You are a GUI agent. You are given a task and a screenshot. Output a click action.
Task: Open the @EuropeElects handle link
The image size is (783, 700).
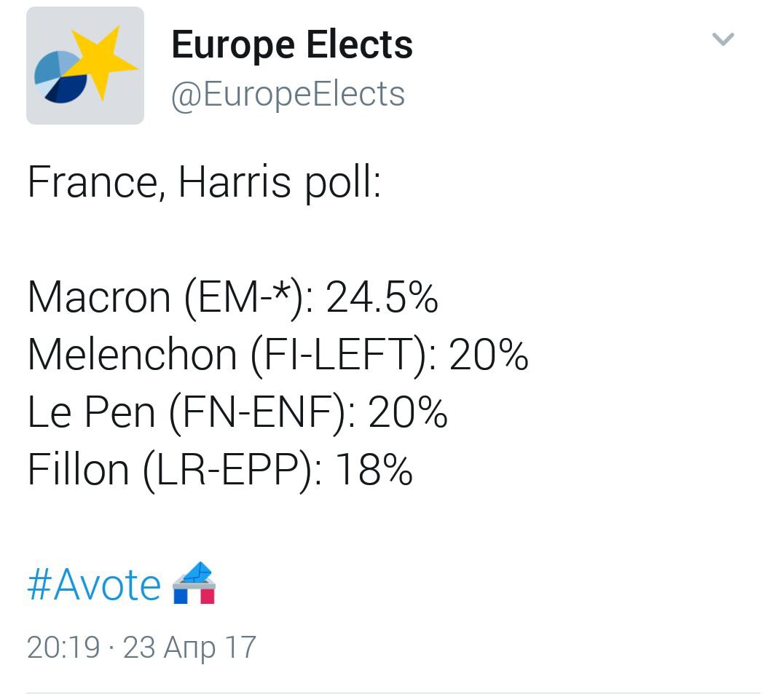pos(288,95)
